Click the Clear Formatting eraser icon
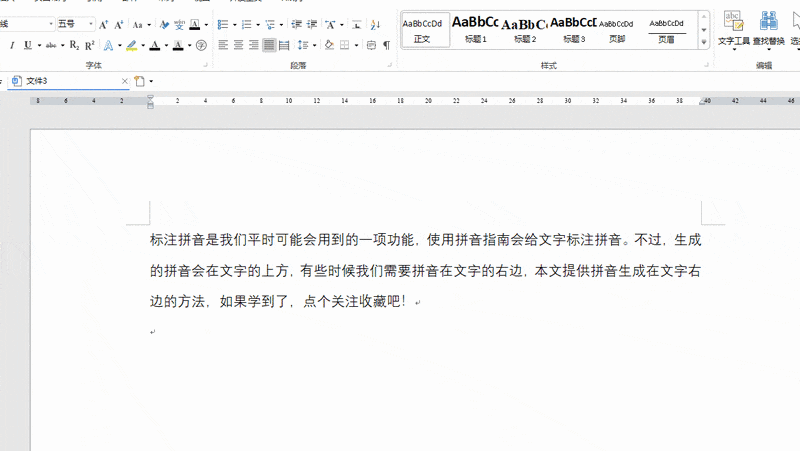 [x=164, y=24]
